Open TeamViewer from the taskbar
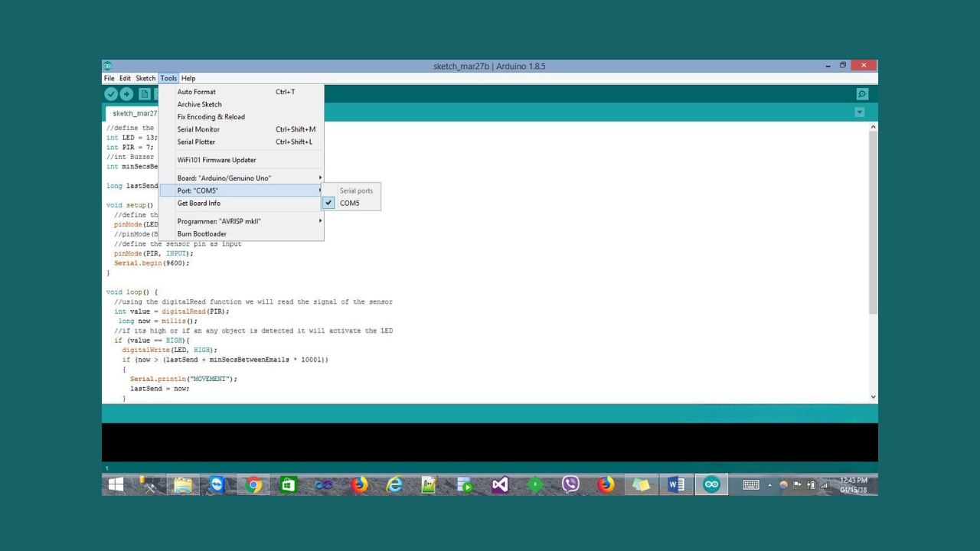980x551 pixels. pyautogui.click(x=217, y=484)
